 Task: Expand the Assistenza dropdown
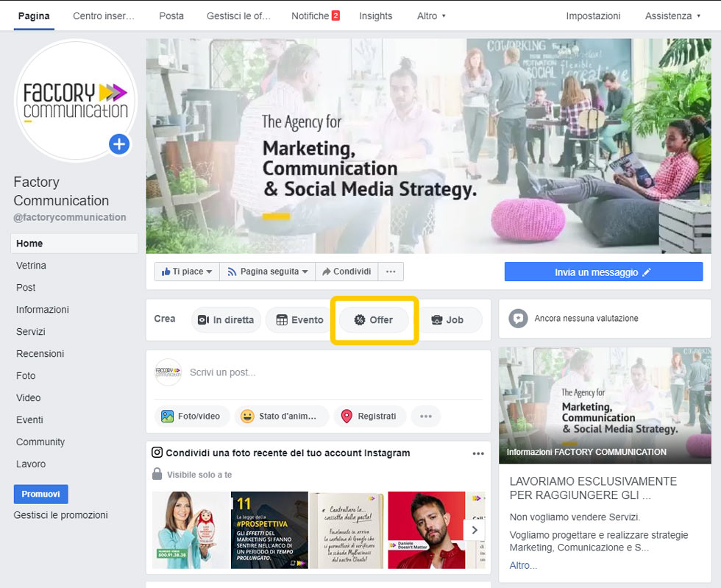pyautogui.click(x=672, y=15)
